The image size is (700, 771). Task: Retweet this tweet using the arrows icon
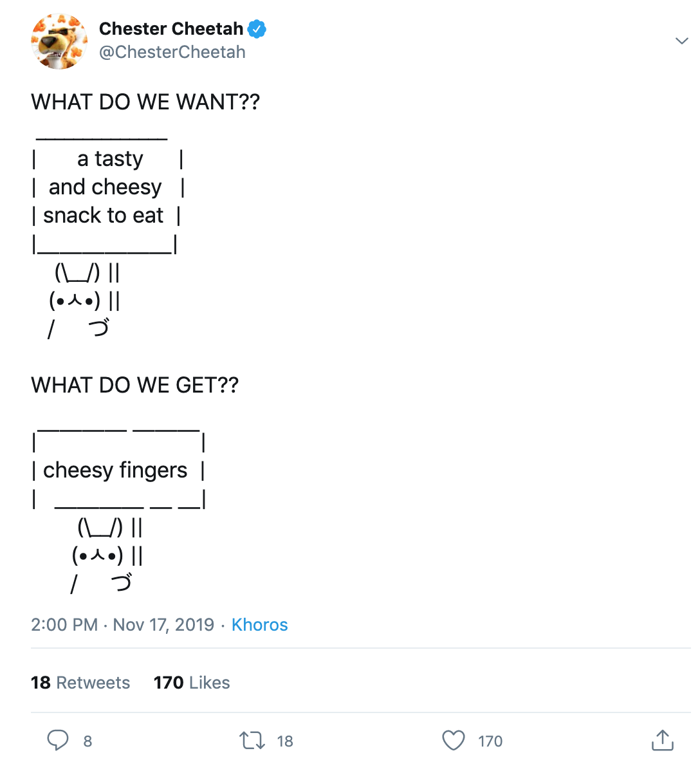252,741
